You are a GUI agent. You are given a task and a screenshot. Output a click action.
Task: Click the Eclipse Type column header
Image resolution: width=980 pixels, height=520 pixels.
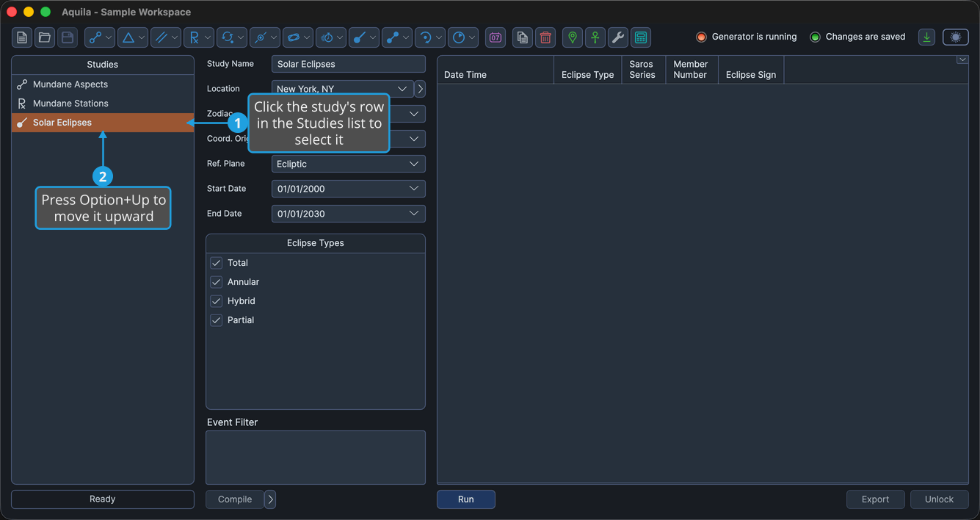pos(588,70)
